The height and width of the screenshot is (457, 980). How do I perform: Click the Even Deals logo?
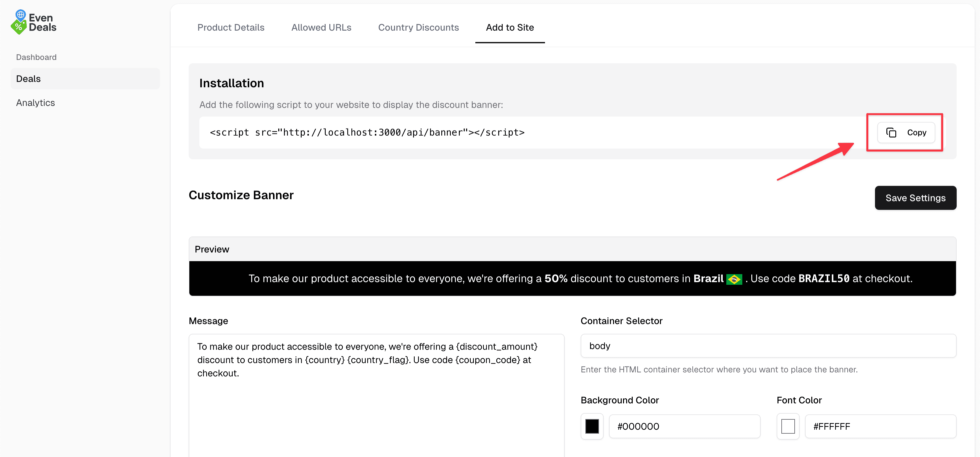(x=33, y=22)
